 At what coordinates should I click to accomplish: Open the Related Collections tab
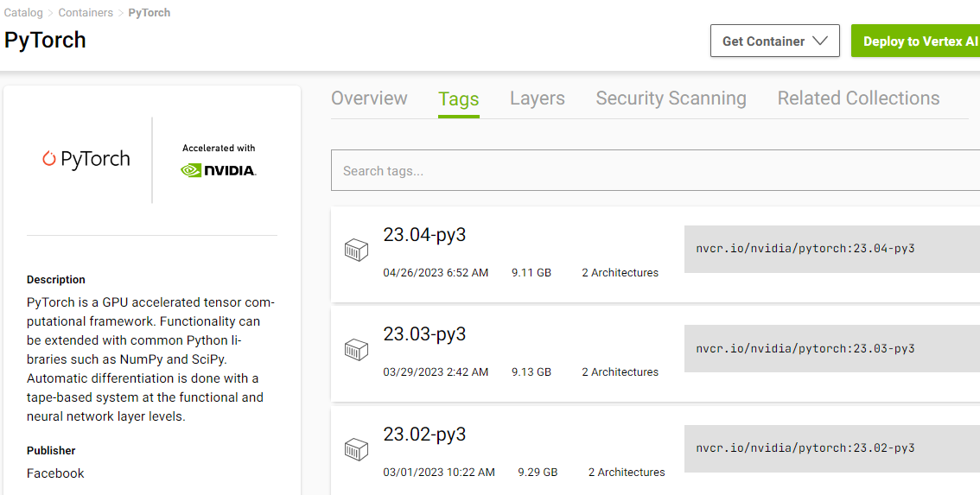pos(858,98)
